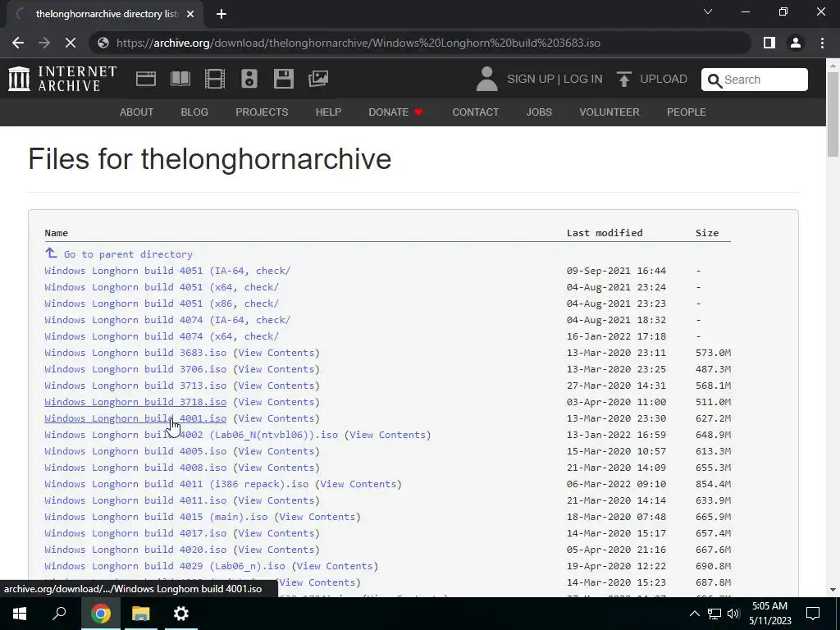840x630 pixels.
Task: Download Windows Longhorn build 4029 (Lab06_n).iso
Action: click(x=164, y=566)
